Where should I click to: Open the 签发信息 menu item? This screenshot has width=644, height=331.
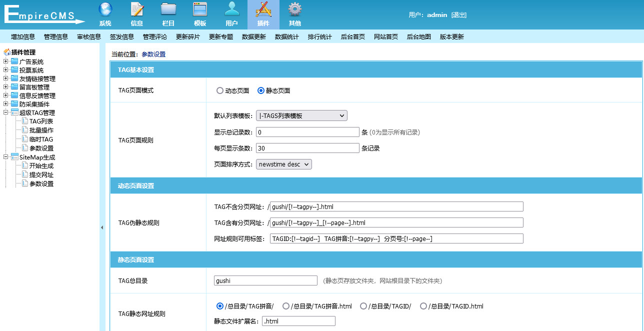tap(122, 36)
